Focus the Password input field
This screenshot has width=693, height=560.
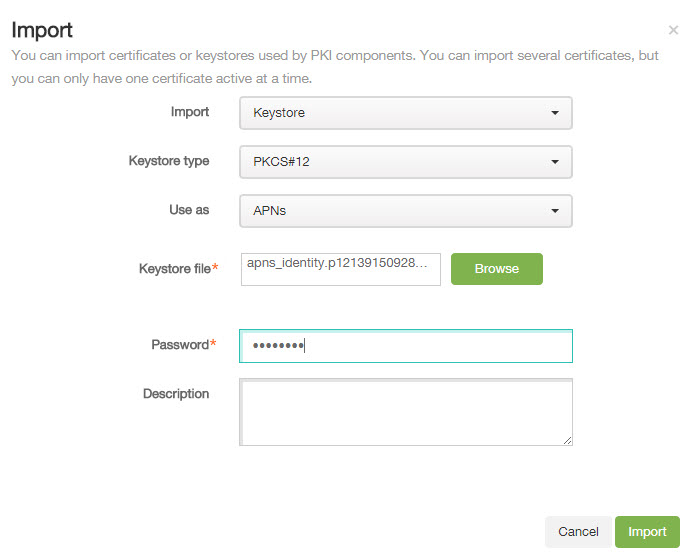click(406, 346)
